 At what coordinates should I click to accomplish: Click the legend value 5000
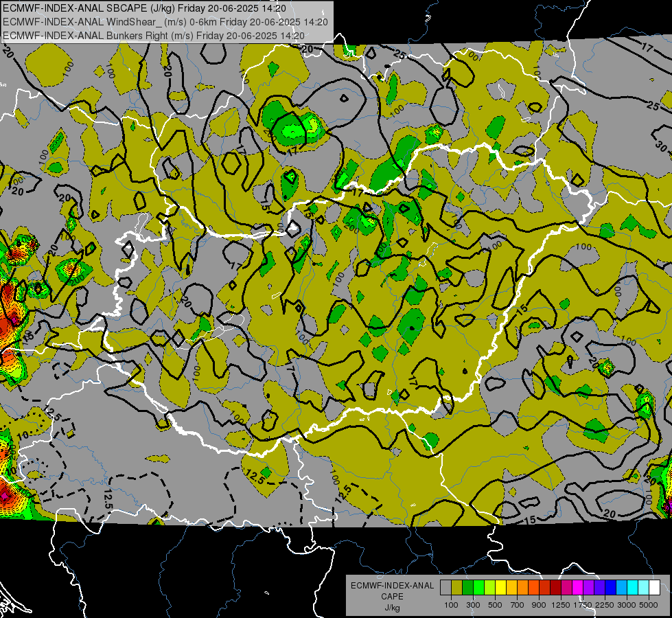click(x=649, y=605)
